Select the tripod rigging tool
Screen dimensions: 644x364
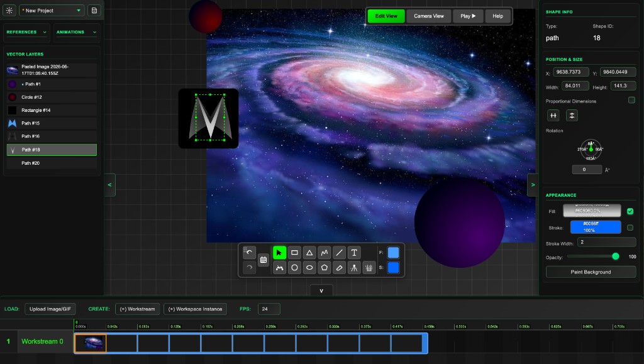click(354, 268)
